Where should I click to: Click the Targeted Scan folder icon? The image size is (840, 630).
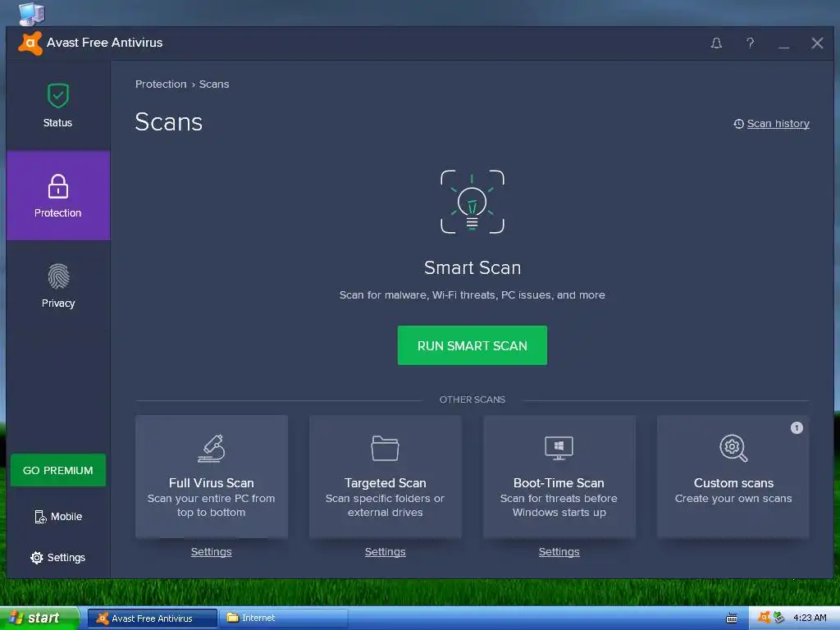[386, 449]
